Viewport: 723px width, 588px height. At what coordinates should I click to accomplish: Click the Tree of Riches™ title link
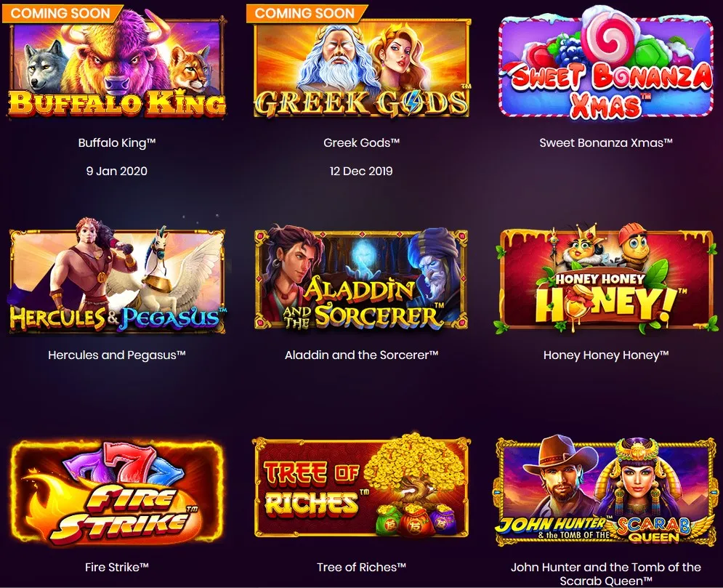point(362,567)
